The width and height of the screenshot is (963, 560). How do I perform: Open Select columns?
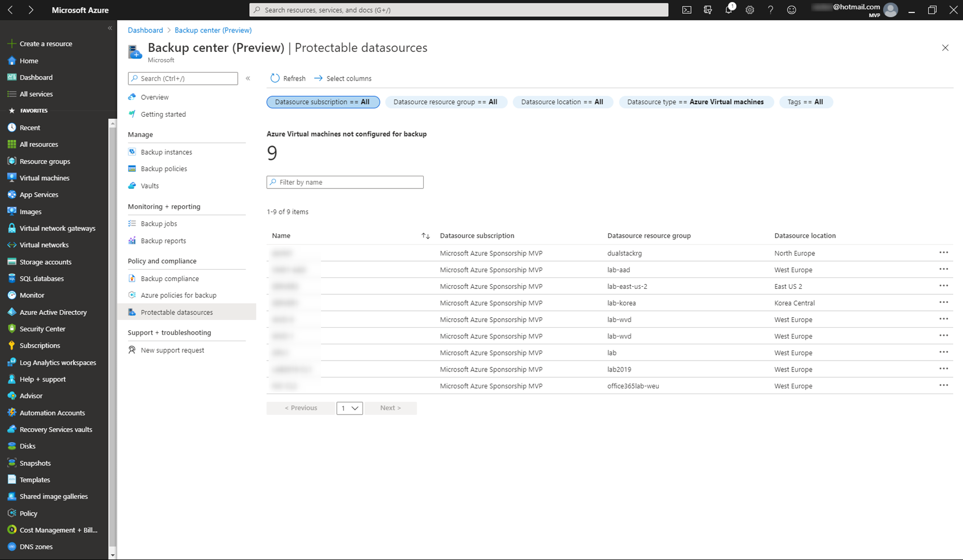coord(343,79)
